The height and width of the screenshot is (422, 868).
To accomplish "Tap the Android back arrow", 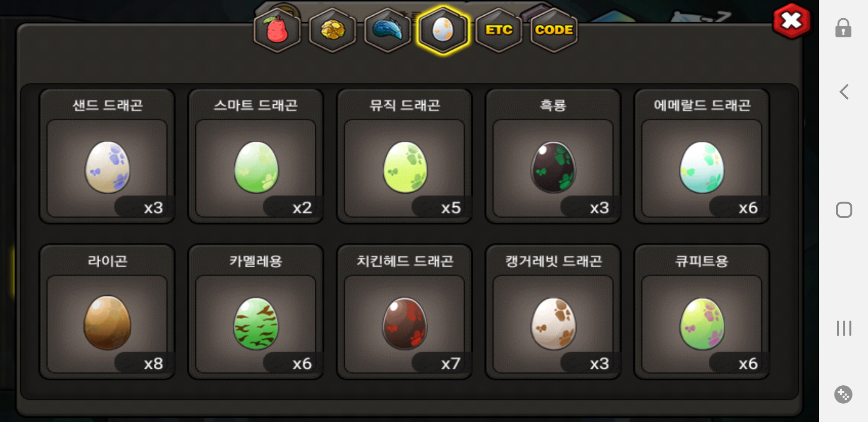I will pos(844,92).
